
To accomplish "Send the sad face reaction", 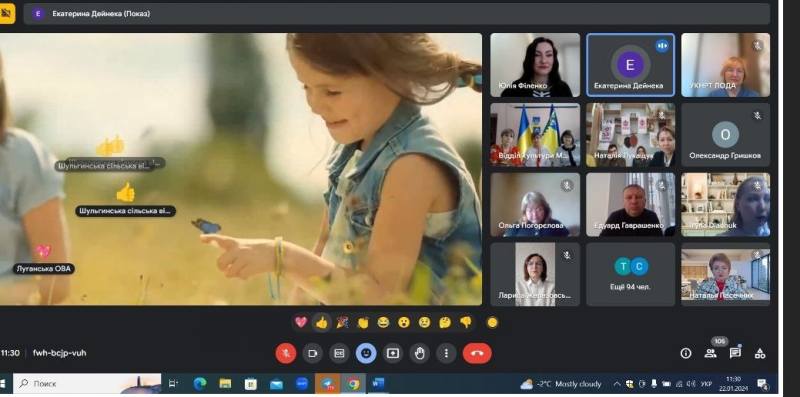I will click(424, 322).
